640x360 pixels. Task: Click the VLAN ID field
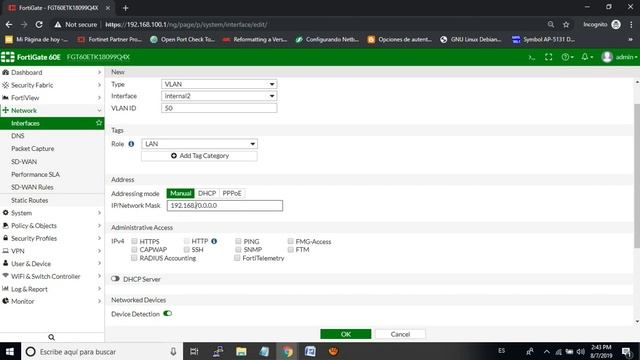pos(219,108)
